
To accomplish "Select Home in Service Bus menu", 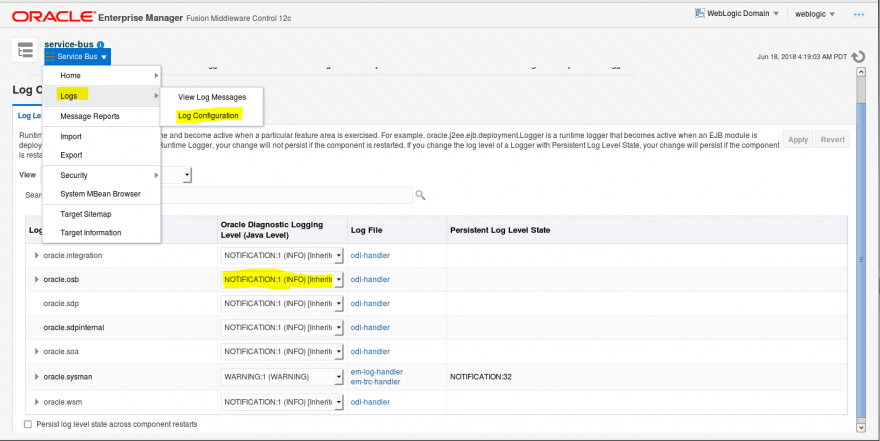I will coord(102,75).
